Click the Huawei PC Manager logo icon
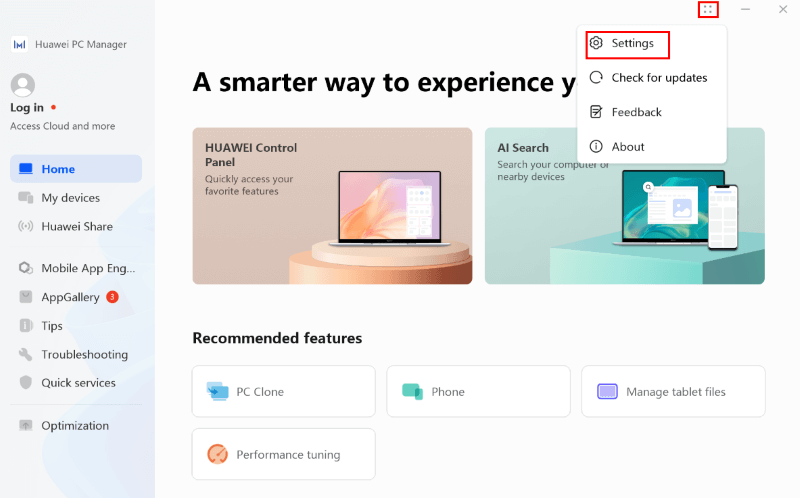800x498 pixels. 19,44
